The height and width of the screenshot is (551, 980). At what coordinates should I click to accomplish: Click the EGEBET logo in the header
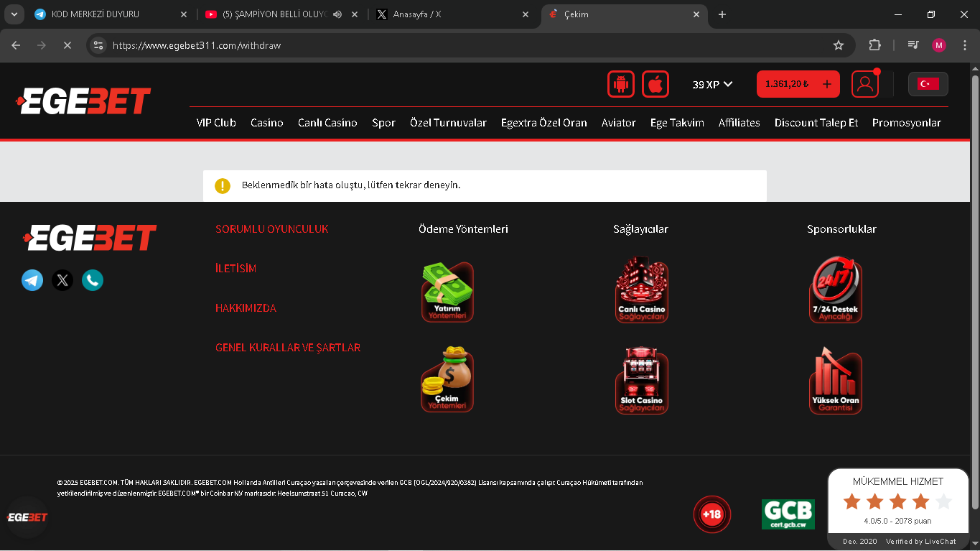point(84,101)
